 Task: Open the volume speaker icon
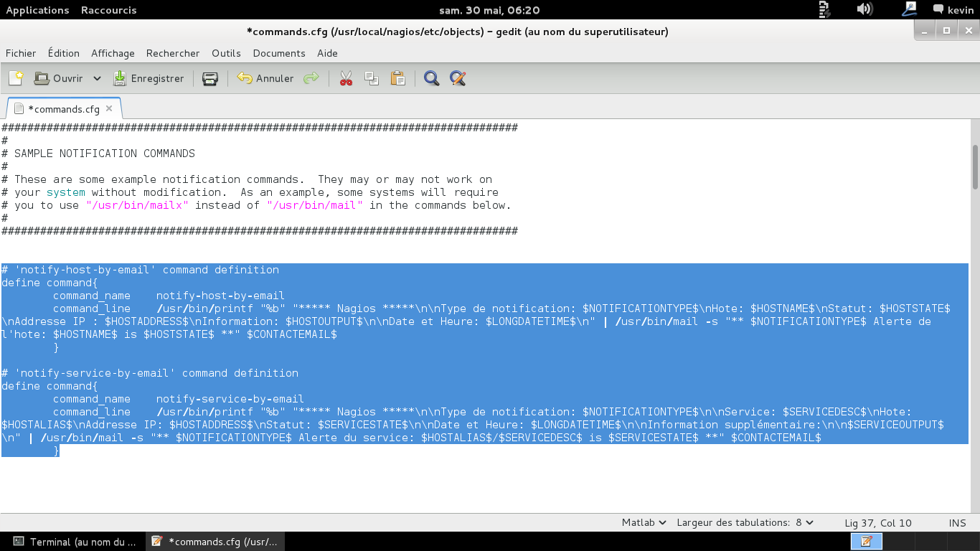click(x=864, y=10)
